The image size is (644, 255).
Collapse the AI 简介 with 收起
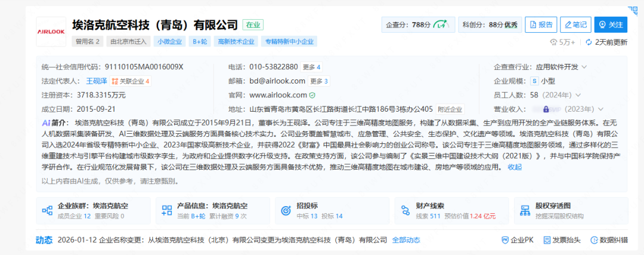[515, 167]
